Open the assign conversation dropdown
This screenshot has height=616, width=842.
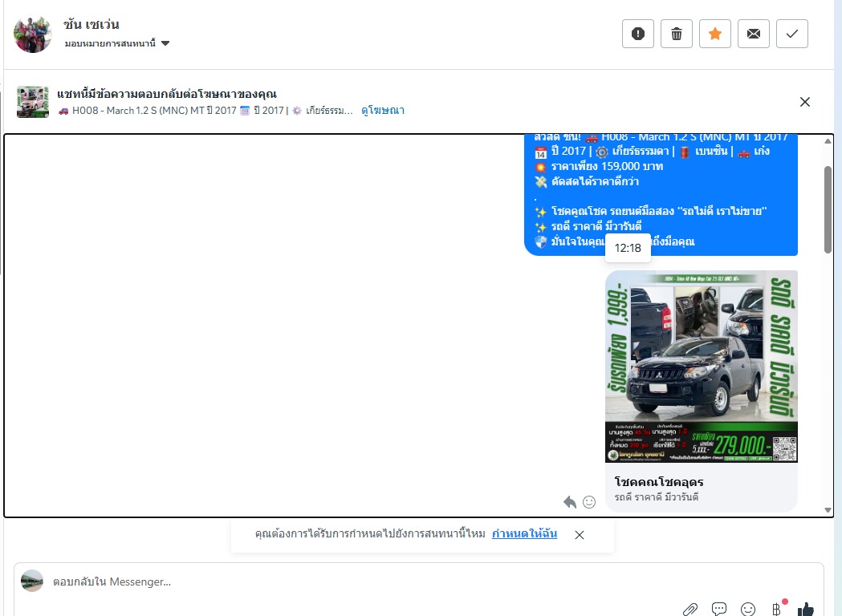pyautogui.click(x=117, y=43)
